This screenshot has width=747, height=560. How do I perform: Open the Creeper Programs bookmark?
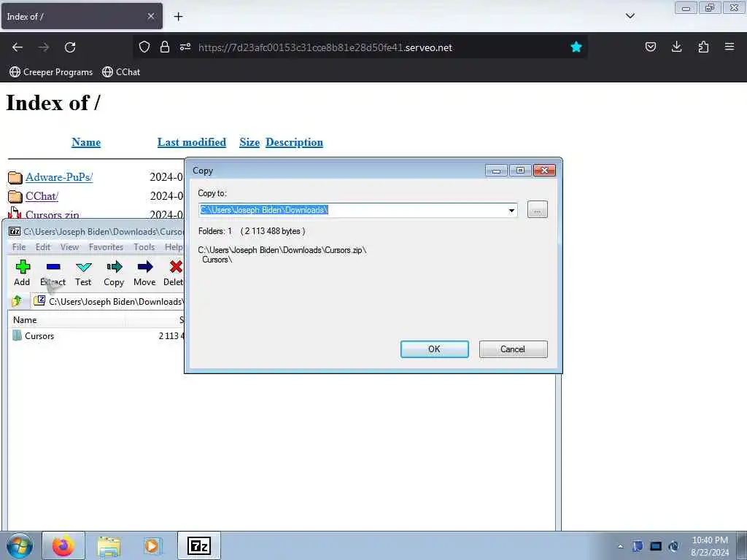point(51,72)
